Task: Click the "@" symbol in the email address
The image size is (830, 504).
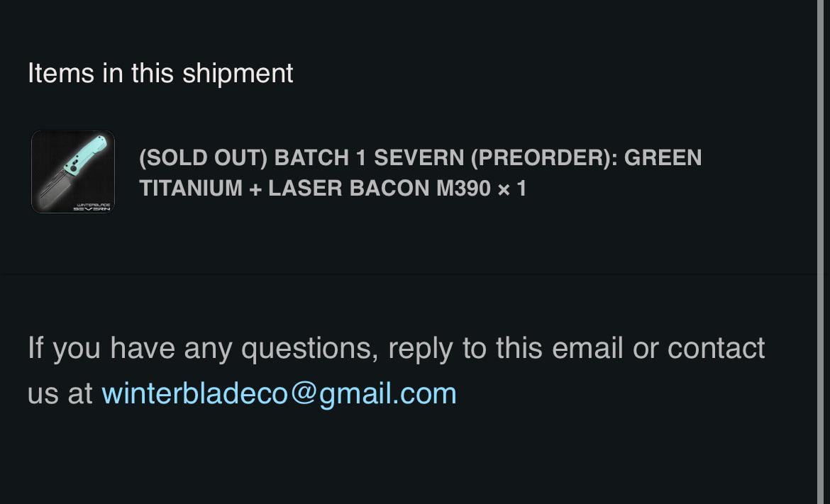Action: tap(302, 393)
